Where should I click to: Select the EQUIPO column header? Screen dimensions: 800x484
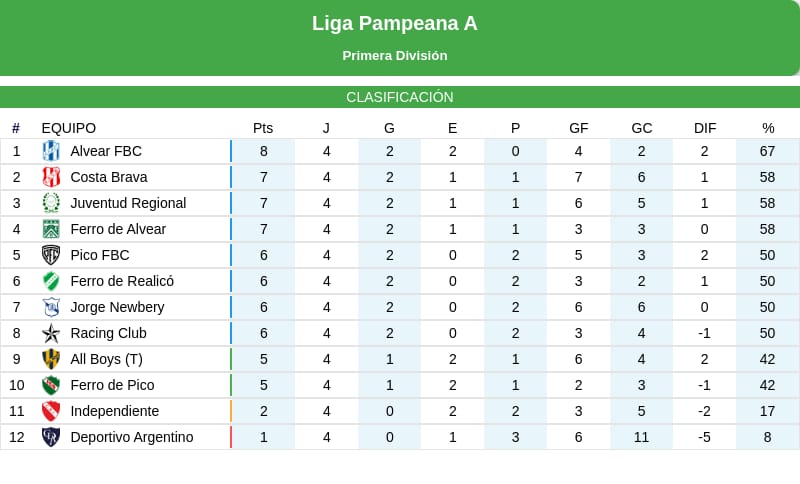pos(69,128)
